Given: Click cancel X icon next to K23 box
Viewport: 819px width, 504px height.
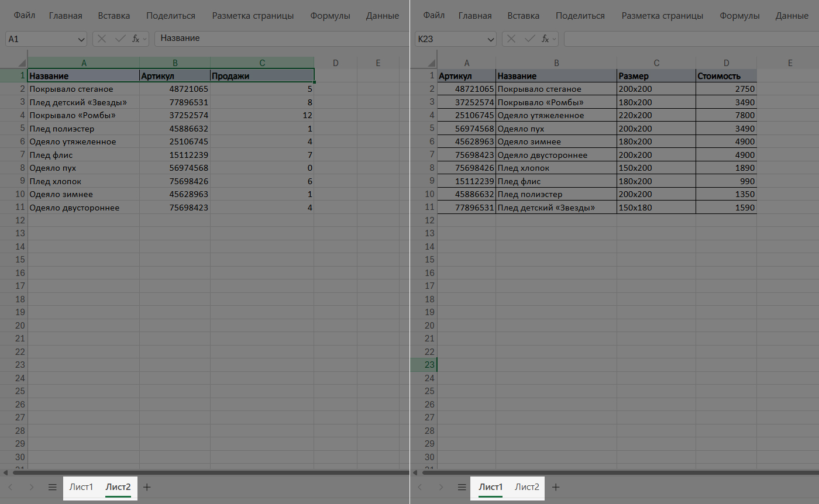Looking at the screenshot, I should (x=511, y=39).
